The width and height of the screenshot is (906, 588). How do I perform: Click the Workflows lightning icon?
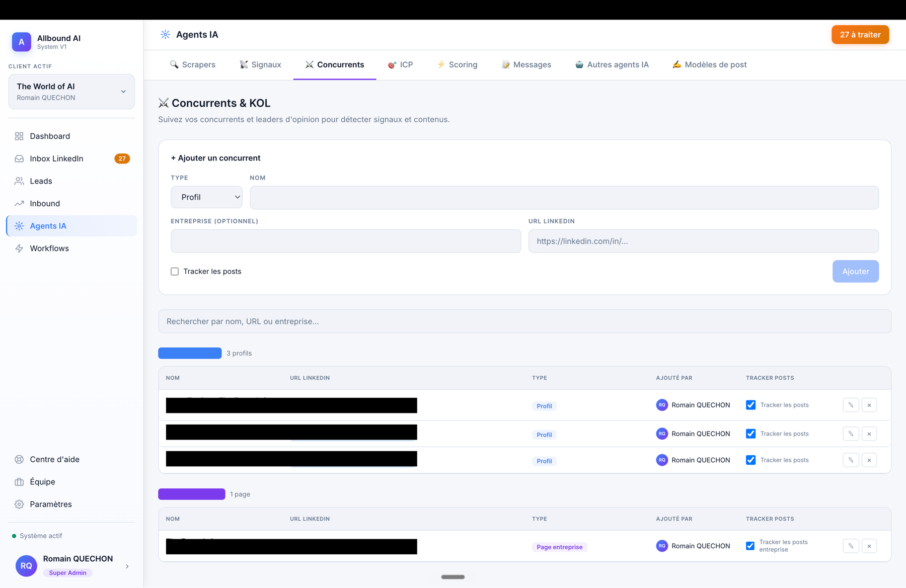[x=19, y=248]
